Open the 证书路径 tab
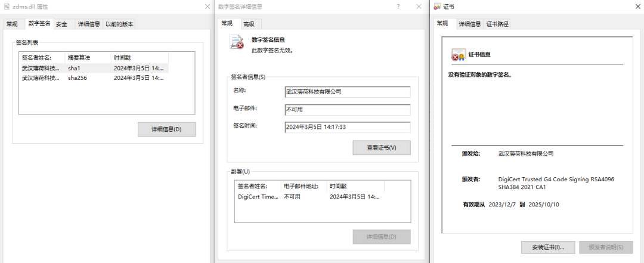Image resolution: width=644 pixels, height=263 pixels. point(497,24)
